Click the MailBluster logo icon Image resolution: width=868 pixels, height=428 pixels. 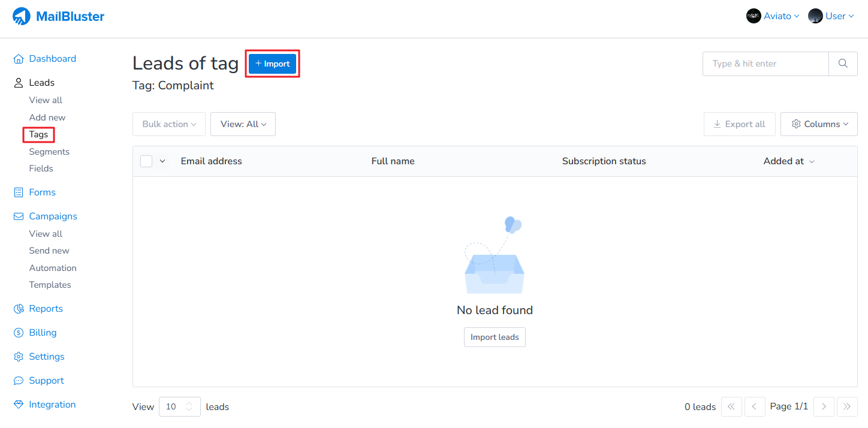(x=22, y=16)
